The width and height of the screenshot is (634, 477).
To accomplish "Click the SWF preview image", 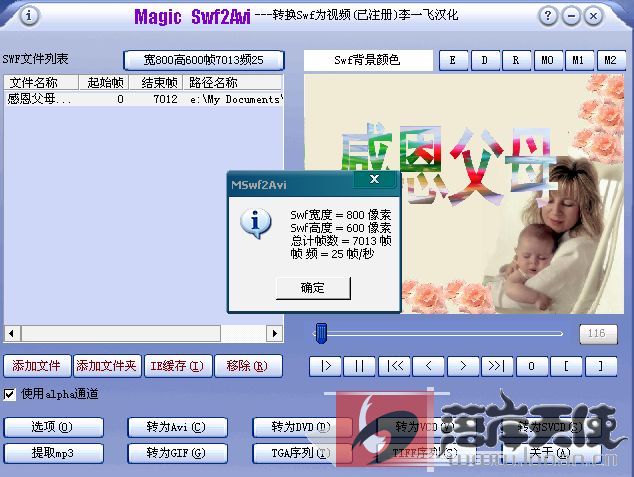I will point(464,194).
